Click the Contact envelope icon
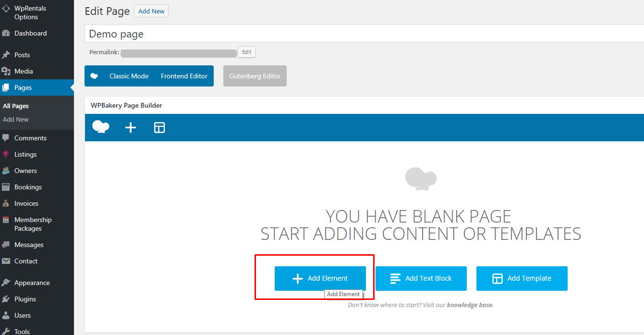The height and width of the screenshot is (335, 644). pyautogui.click(x=6, y=261)
